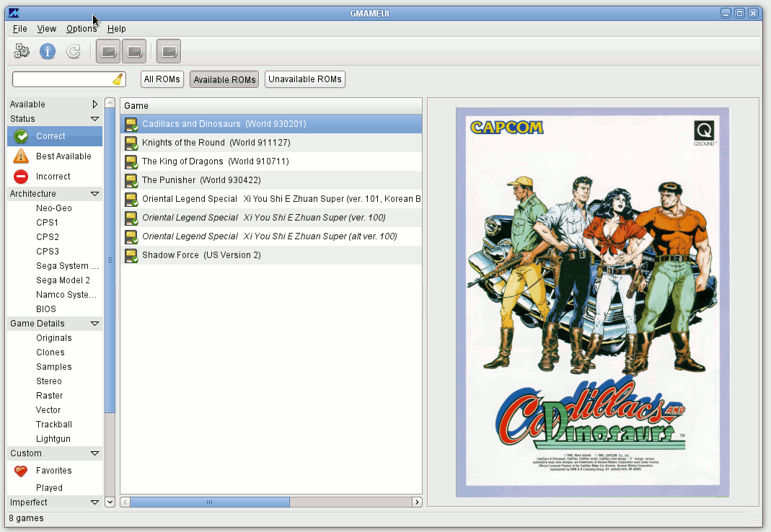Select The King of Dragons game row
Screen dimensions: 771x532
click(271, 161)
